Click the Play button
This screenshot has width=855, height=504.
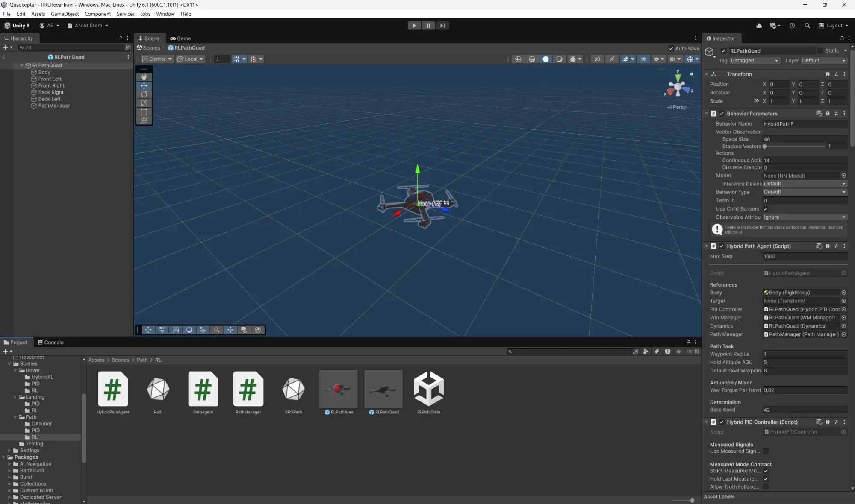pos(414,26)
